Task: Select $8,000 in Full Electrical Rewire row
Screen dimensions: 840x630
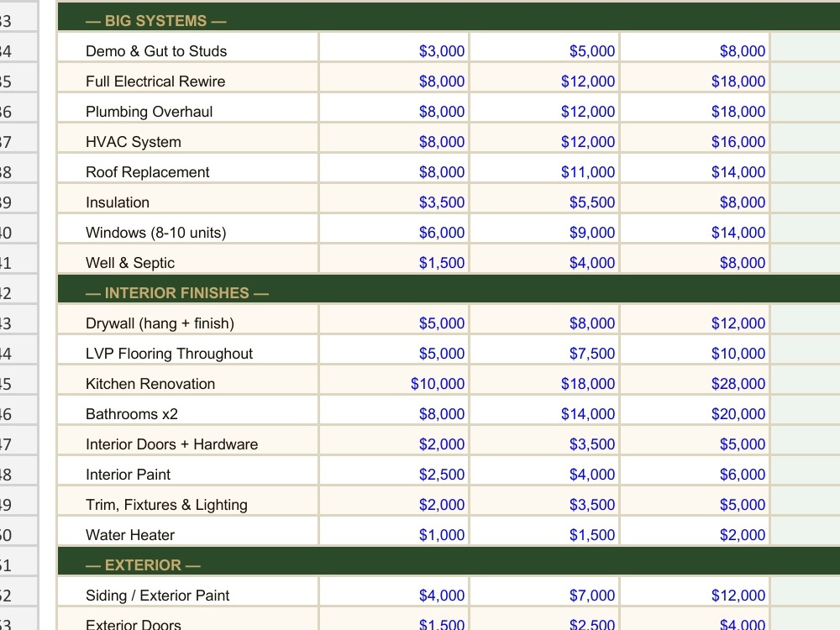Action: (394, 77)
